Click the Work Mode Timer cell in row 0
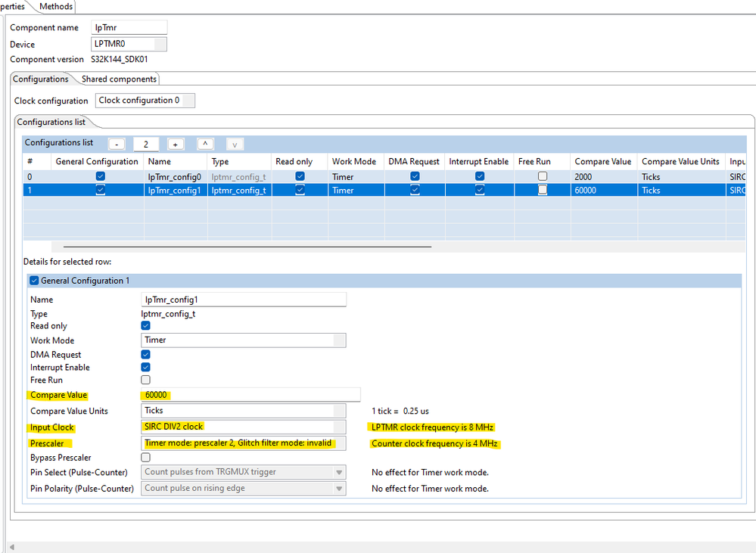Viewport: 756px width, 553px height. pyautogui.click(x=356, y=177)
